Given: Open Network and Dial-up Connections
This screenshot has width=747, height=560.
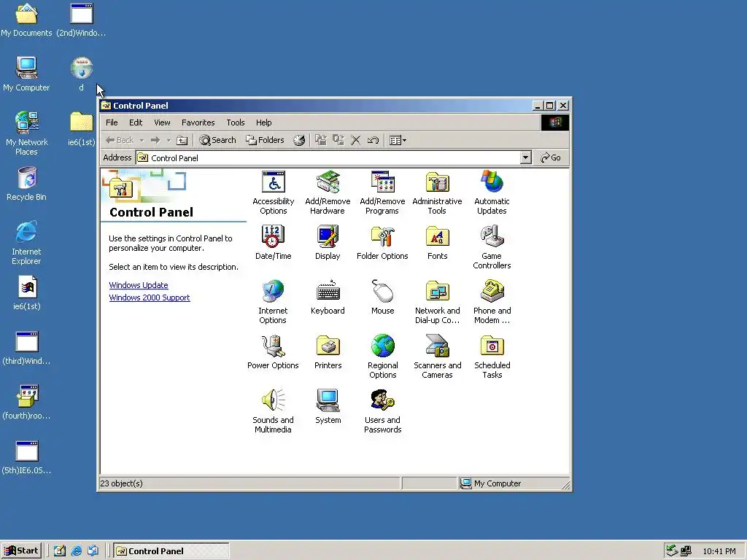Looking at the screenshot, I should 438,302.
